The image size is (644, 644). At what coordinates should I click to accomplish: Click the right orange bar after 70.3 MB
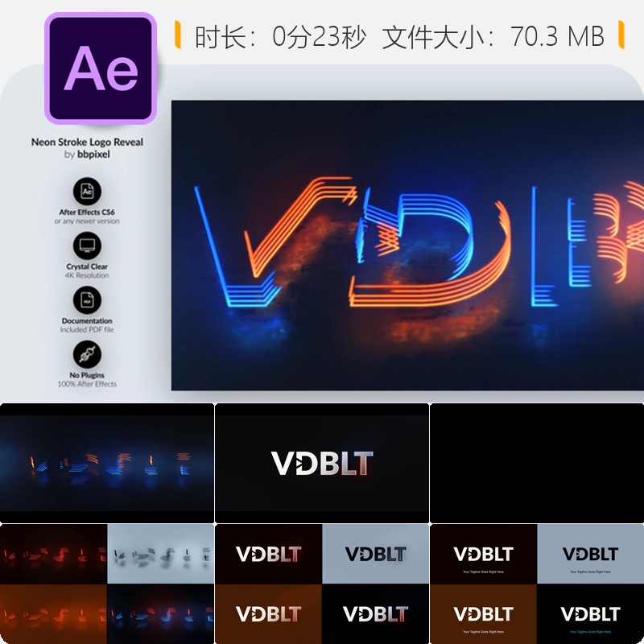[x=621, y=35]
